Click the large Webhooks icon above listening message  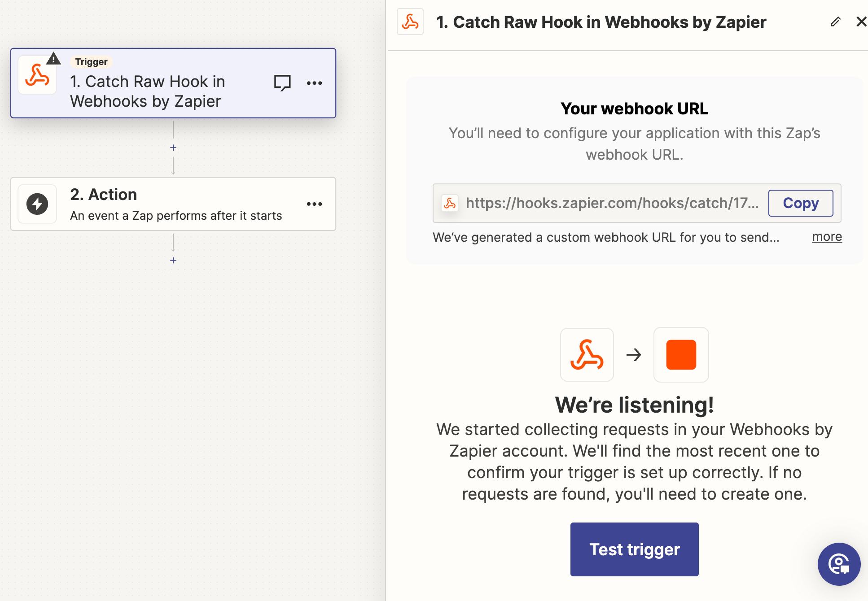click(587, 355)
